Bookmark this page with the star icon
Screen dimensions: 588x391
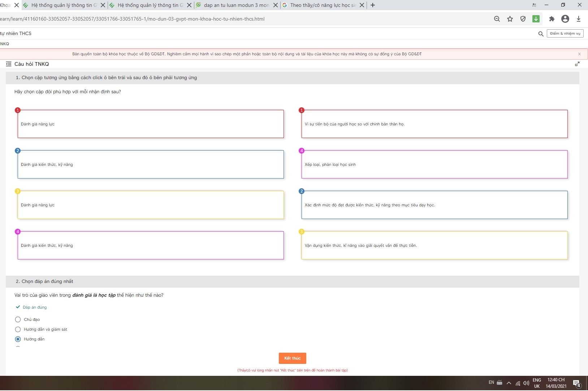[510, 19]
